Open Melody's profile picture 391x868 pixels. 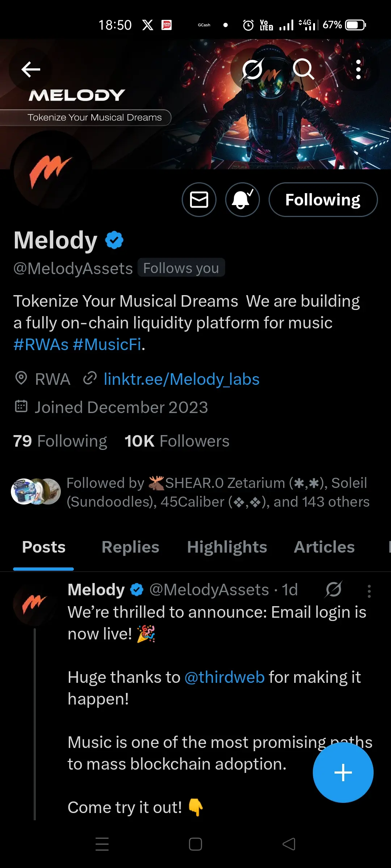(51, 170)
